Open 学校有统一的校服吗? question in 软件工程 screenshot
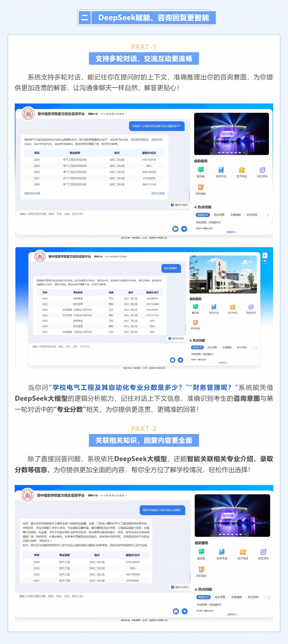Image resolution: width=288 pixels, height=644 pixels. pyautogui.click(x=209, y=605)
